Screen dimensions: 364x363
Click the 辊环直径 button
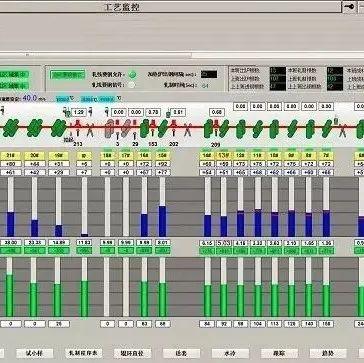132,353
